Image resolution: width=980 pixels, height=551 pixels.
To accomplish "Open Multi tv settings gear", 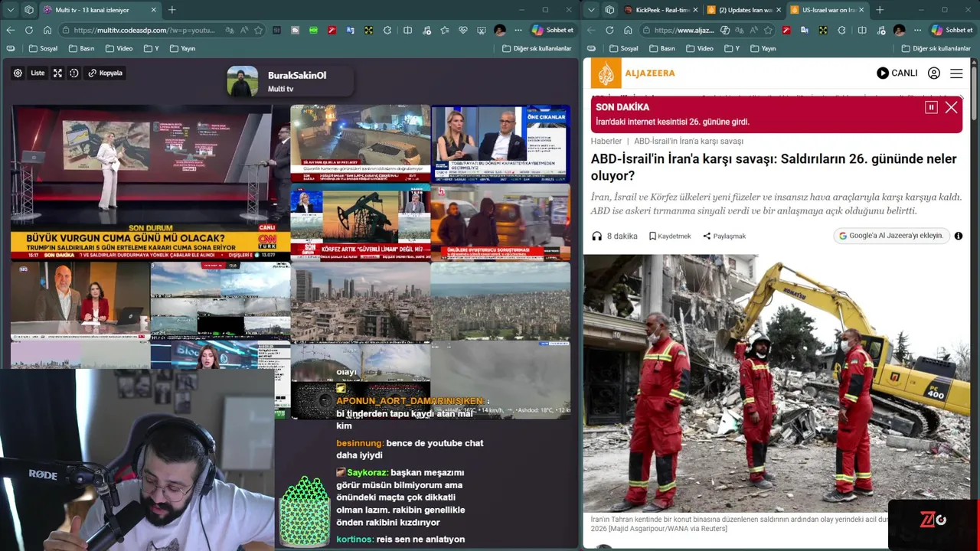I will point(18,73).
